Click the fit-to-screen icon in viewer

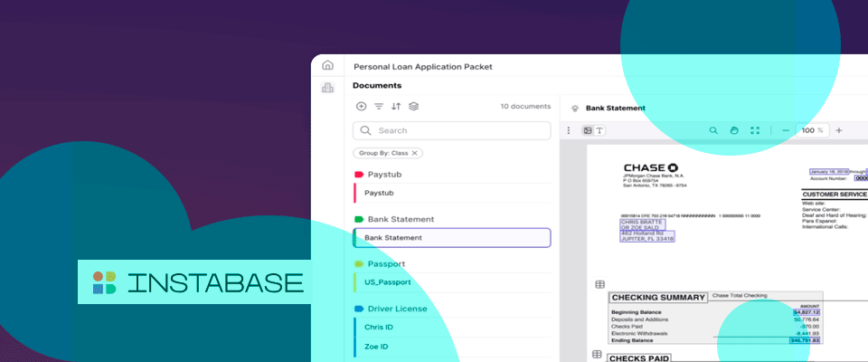pyautogui.click(x=755, y=130)
